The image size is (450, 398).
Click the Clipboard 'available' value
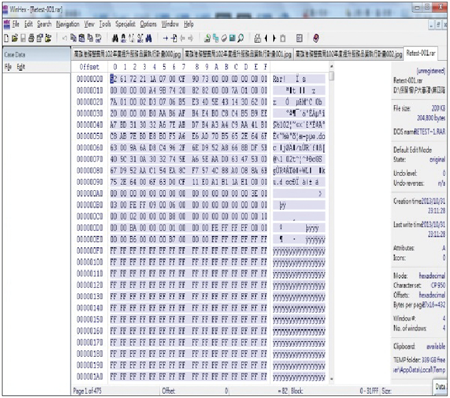point(436,346)
